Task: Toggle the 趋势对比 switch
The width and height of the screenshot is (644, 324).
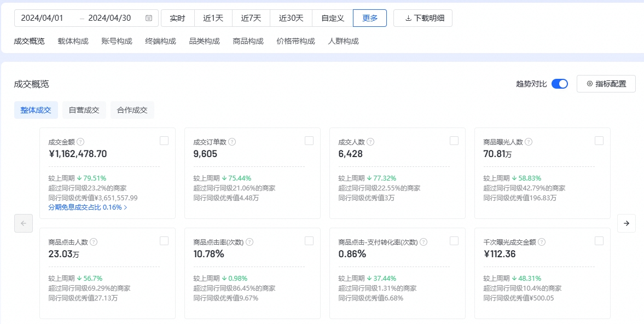Action: (559, 84)
